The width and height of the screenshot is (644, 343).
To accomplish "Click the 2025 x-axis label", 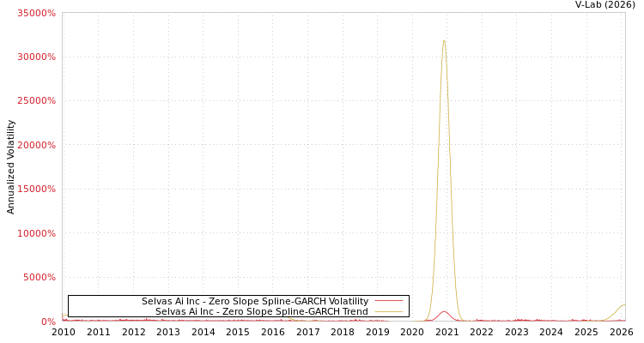I will [586, 333].
